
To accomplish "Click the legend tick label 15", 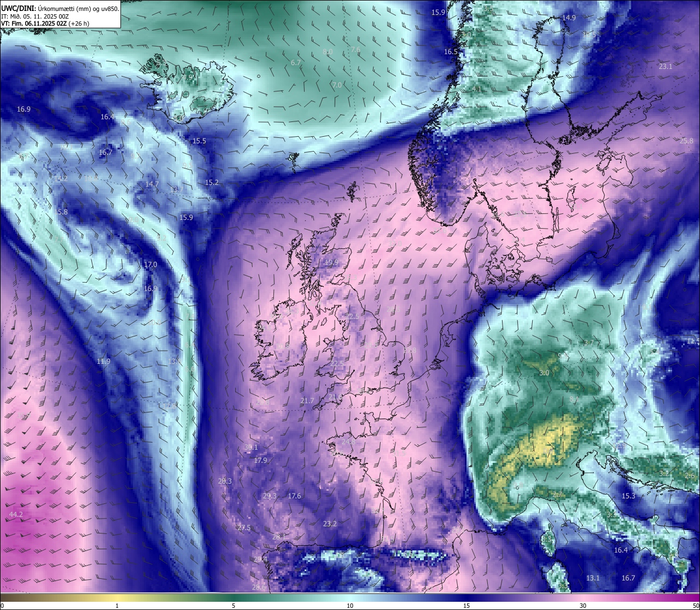I will (x=466, y=606).
